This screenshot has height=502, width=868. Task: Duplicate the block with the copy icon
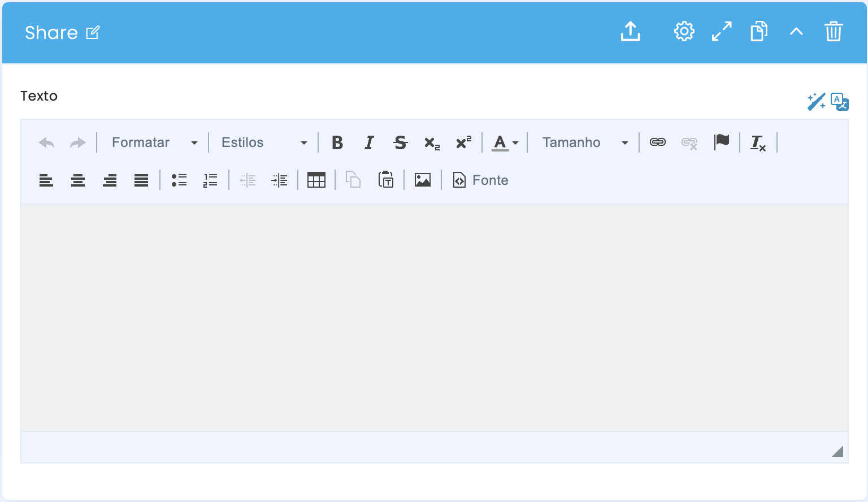(759, 32)
